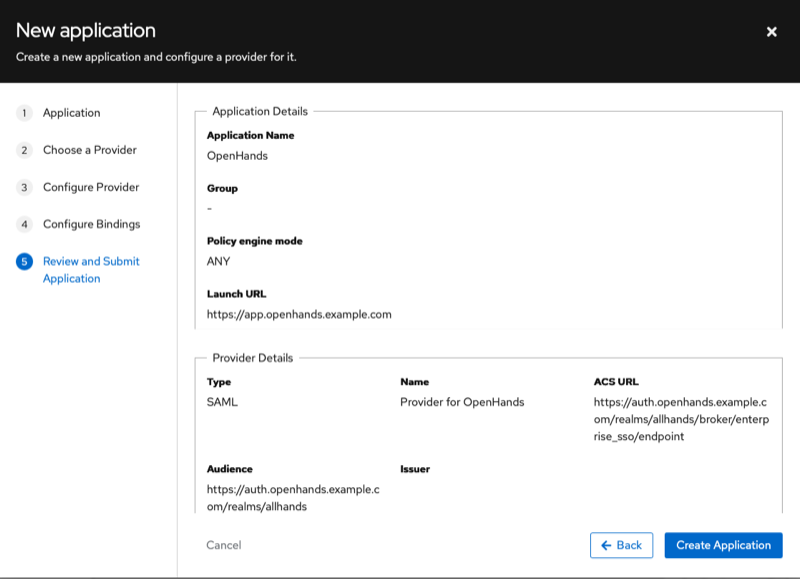The width and height of the screenshot is (800, 579).
Task: Select the Configure Bindings step
Action: (91, 224)
